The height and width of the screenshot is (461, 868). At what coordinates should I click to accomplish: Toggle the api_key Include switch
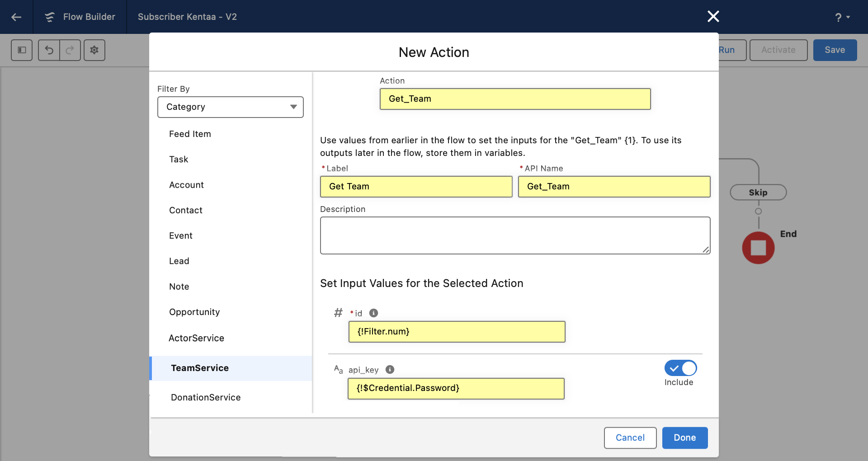click(680, 368)
